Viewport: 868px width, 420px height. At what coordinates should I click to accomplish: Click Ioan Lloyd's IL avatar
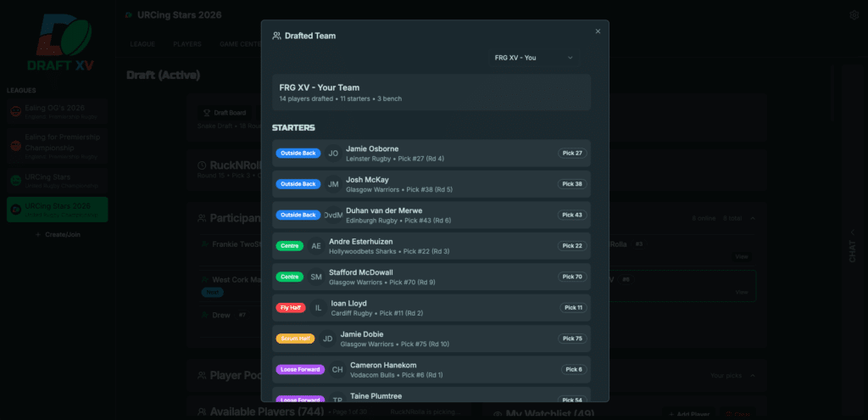(x=319, y=308)
